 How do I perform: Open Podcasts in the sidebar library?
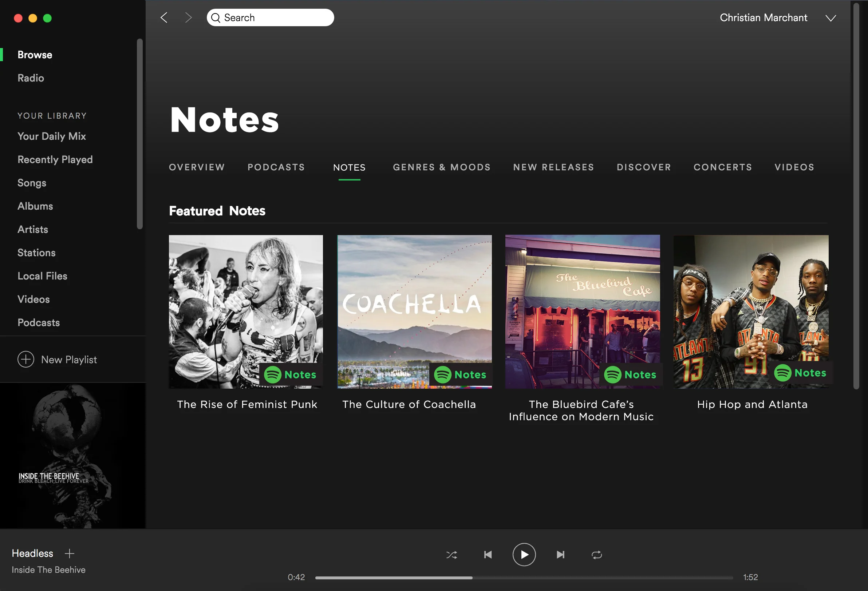point(39,322)
